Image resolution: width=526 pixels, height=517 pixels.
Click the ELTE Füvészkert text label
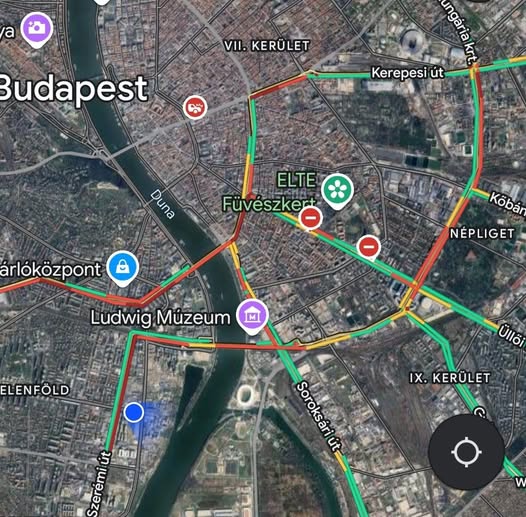[269, 193]
